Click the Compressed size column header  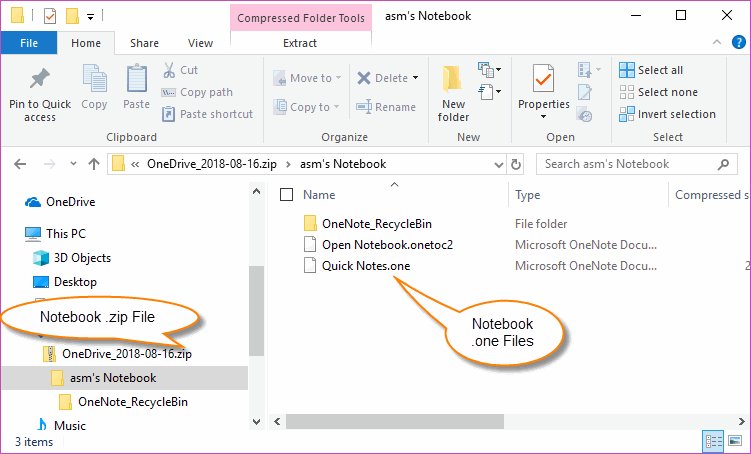(x=711, y=194)
